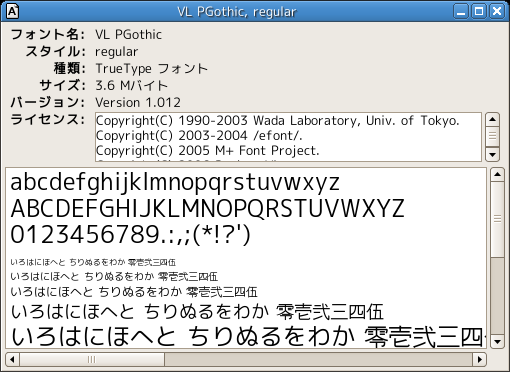Click the バージョン label

pos(48,102)
